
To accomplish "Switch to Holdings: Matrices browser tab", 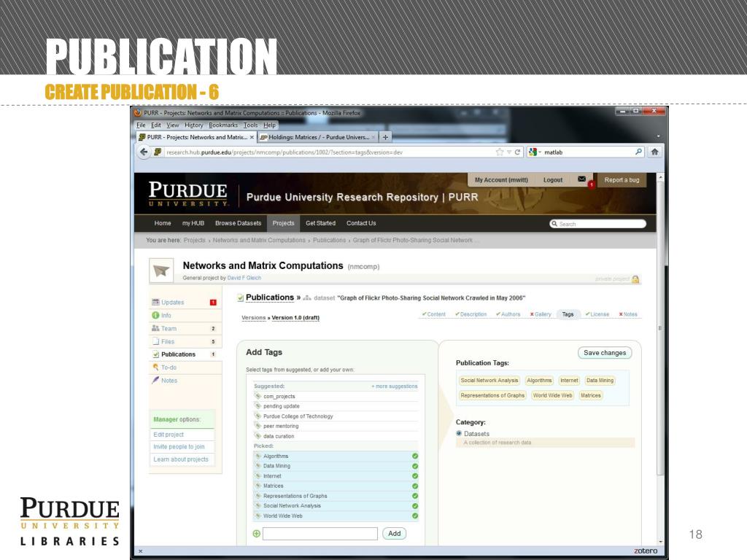I will (318, 137).
